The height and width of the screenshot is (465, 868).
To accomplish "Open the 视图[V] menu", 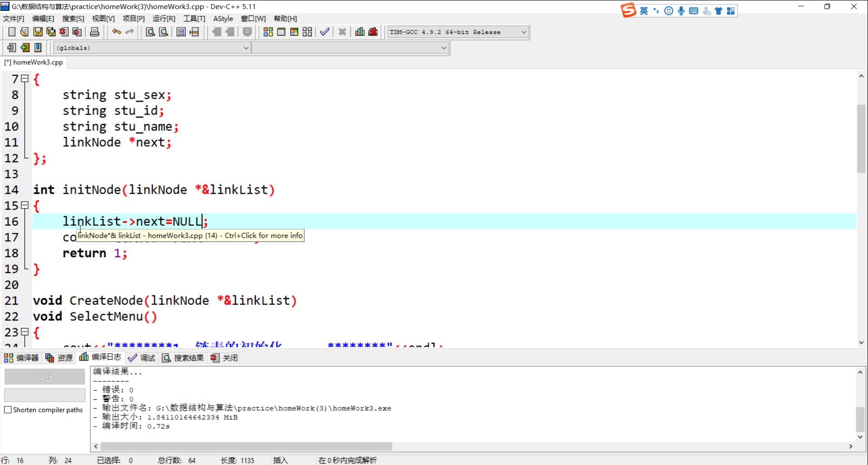I will pos(103,19).
